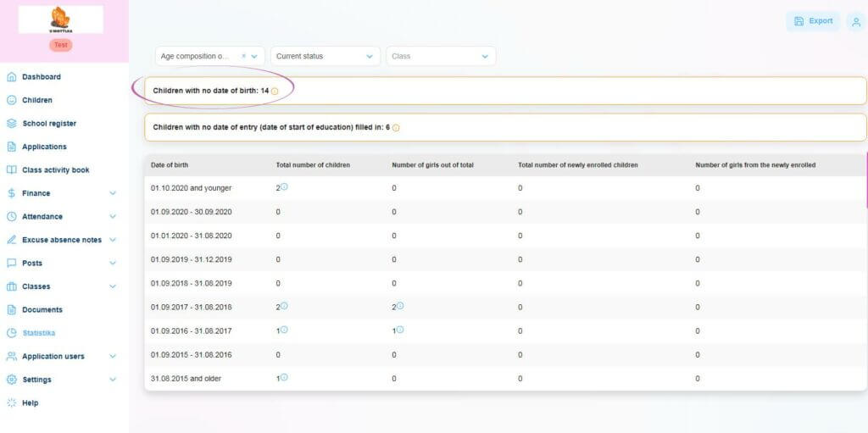Expand the Attendance submenu chevron
Viewport: 868px width, 433px height.
point(113,217)
